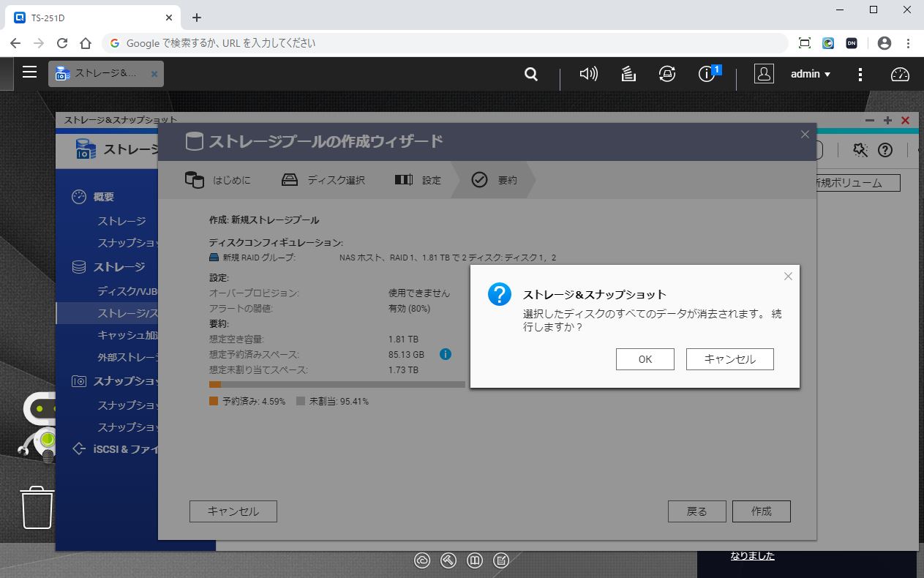924x578 pixels.
Task: Click info icon beside 想定予約済みスペース
Action: [x=445, y=354]
